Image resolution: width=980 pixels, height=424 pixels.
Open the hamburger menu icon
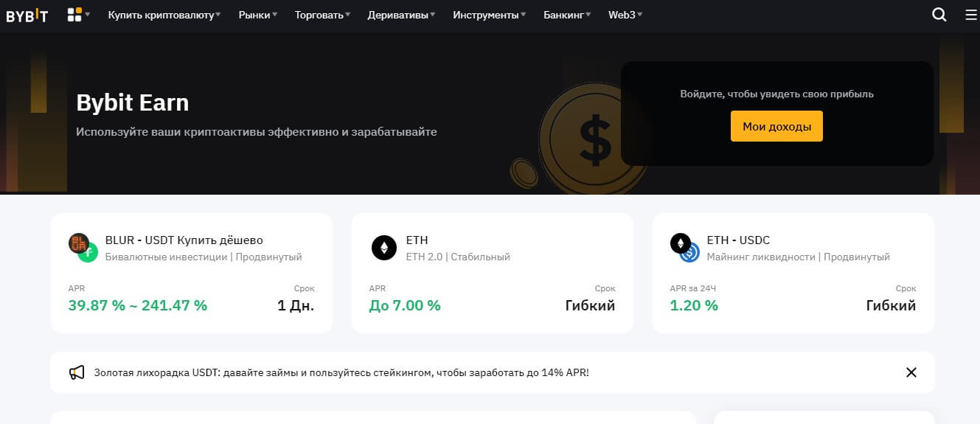click(x=970, y=15)
